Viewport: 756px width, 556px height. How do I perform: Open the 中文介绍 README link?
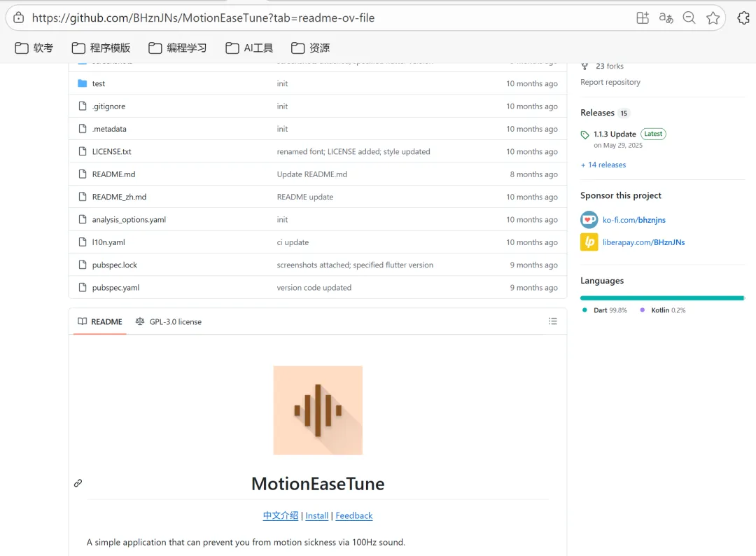coord(281,515)
